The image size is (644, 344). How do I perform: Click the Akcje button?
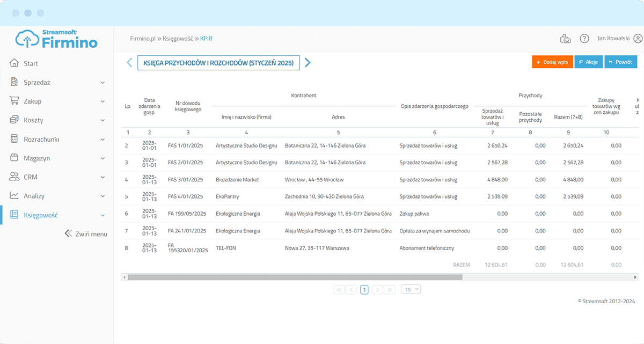(589, 62)
